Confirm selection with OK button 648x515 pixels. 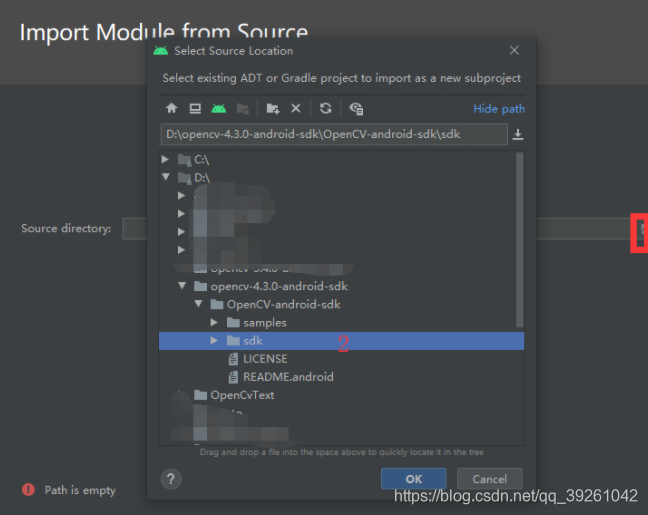pos(413,479)
